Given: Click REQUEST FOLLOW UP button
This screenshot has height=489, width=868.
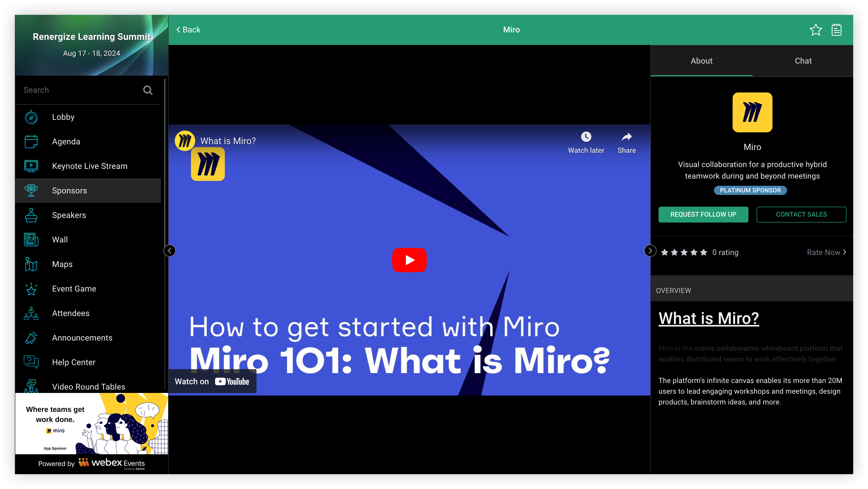Looking at the screenshot, I should coord(703,214).
